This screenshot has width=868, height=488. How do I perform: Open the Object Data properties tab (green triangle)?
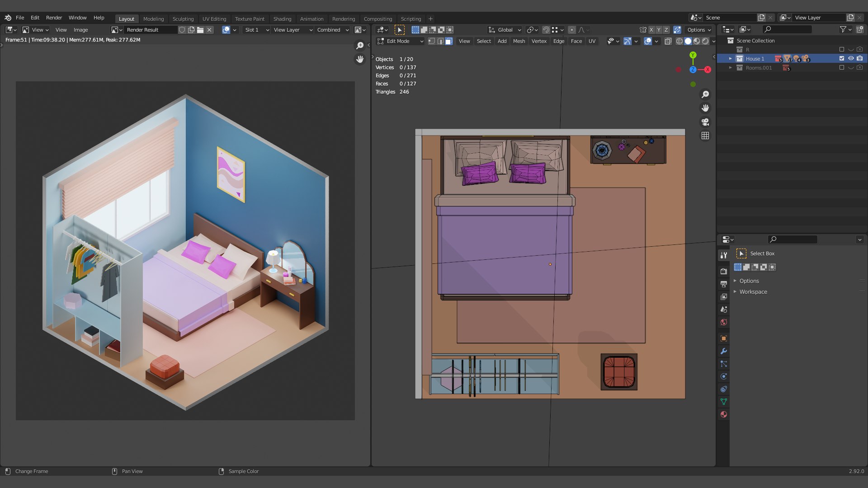(x=723, y=402)
